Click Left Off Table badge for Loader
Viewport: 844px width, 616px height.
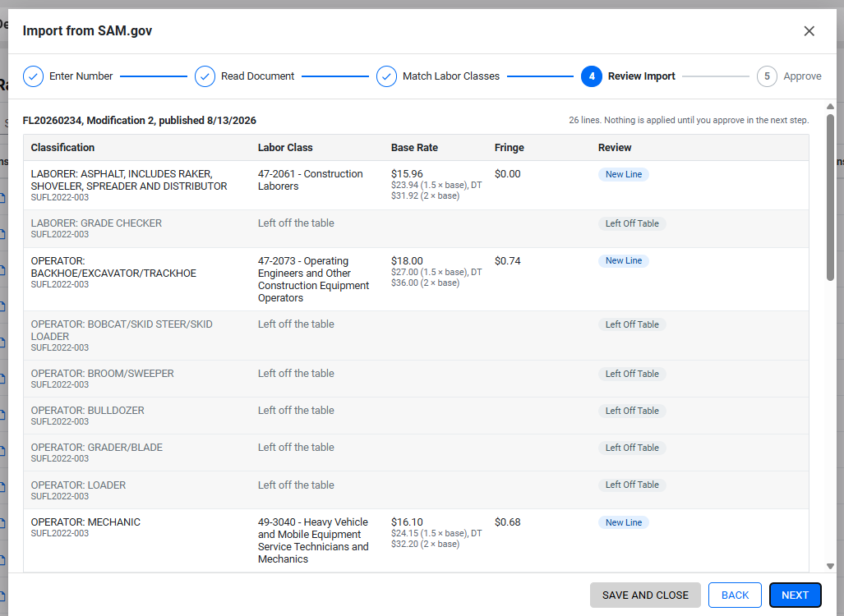[x=632, y=485]
